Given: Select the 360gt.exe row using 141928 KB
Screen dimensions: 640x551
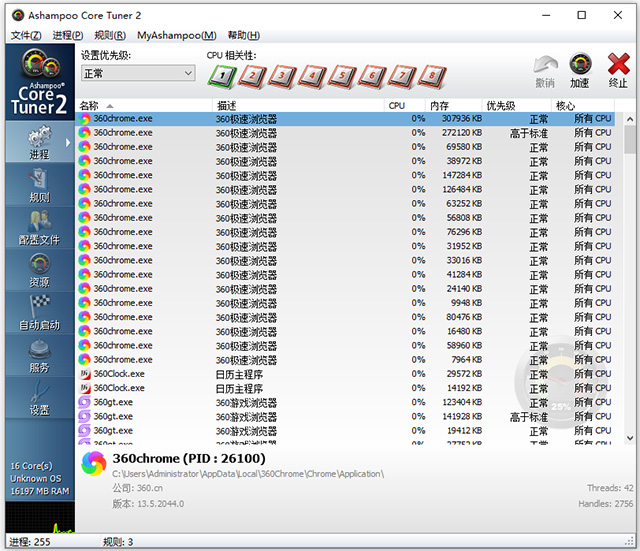Looking at the screenshot, I should (345, 417).
